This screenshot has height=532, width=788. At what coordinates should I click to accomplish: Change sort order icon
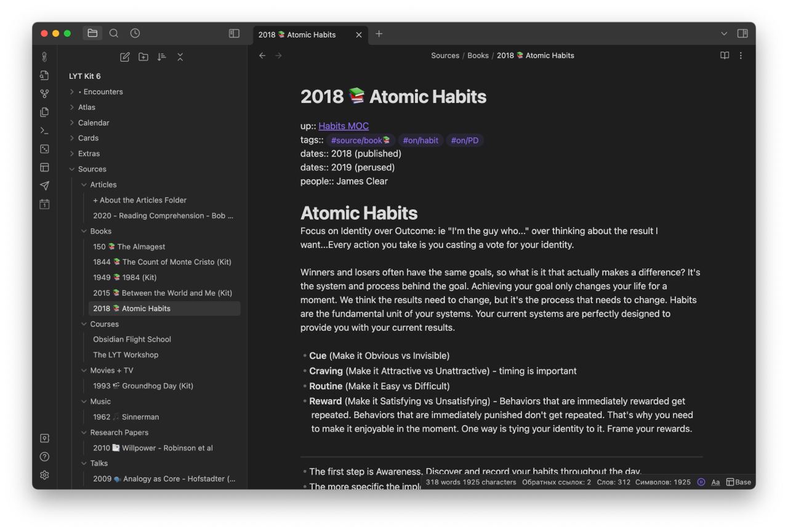(x=161, y=57)
